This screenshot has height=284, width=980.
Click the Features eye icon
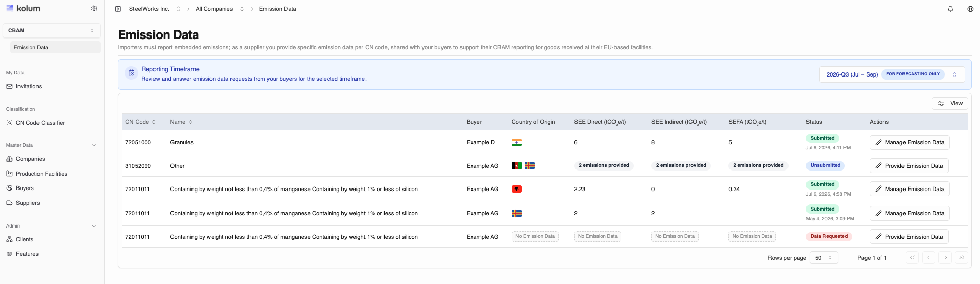[9, 254]
